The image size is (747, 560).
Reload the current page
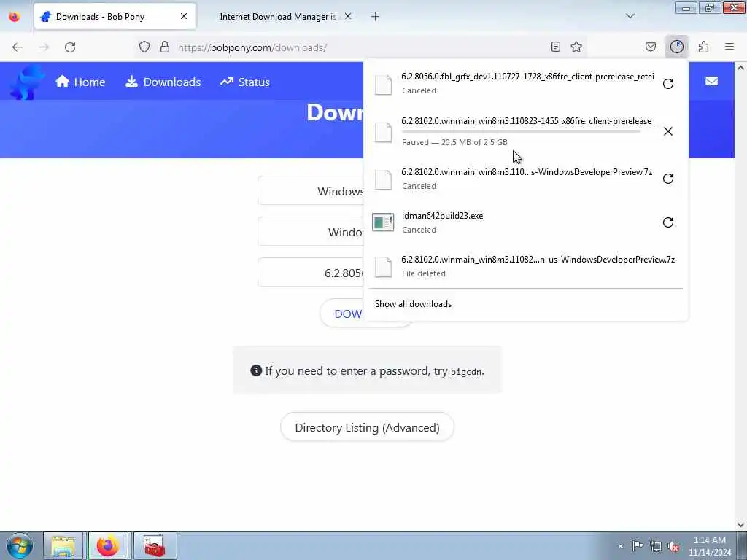point(70,47)
